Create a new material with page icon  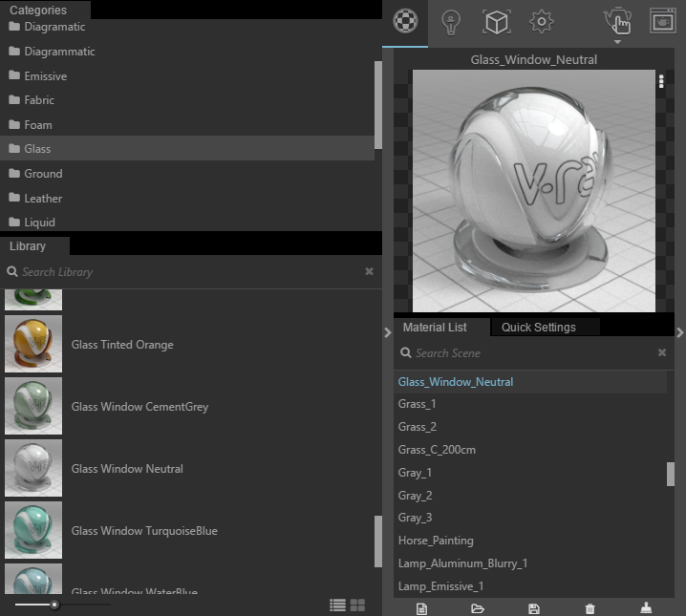click(x=421, y=608)
